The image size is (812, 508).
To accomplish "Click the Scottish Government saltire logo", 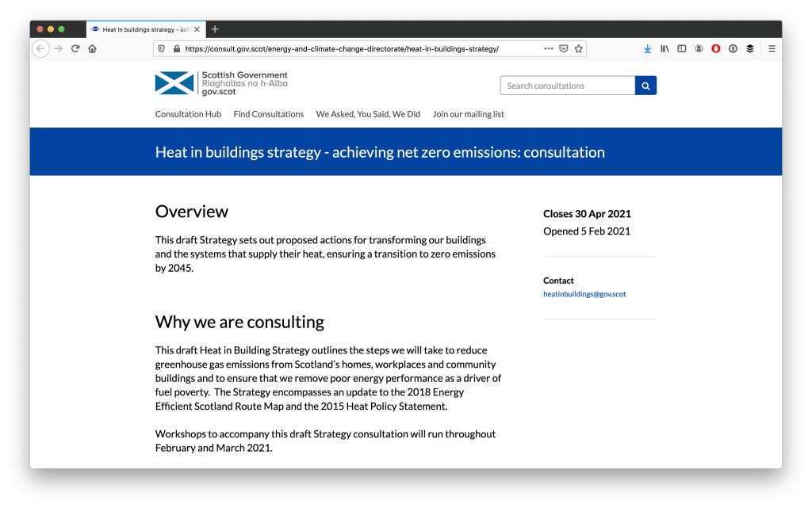I will click(174, 82).
